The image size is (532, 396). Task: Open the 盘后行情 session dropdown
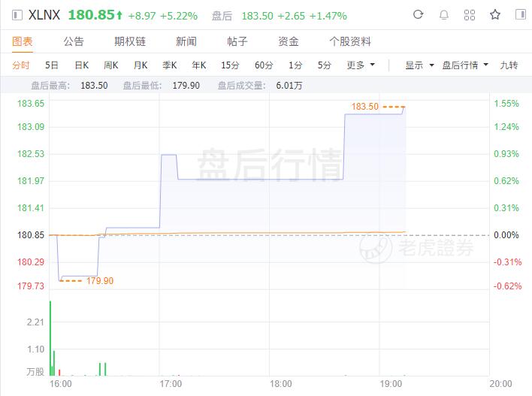tap(465, 65)
